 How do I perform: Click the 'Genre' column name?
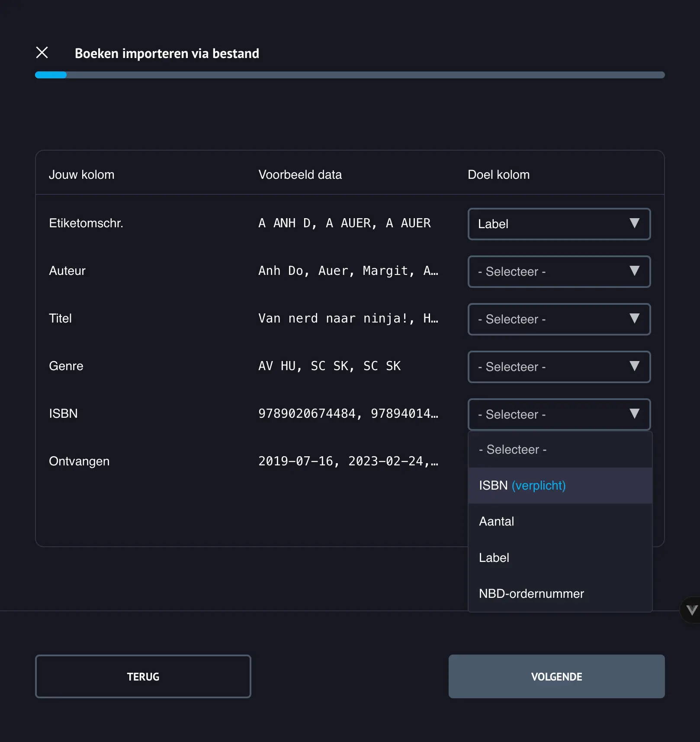point(66,366)
